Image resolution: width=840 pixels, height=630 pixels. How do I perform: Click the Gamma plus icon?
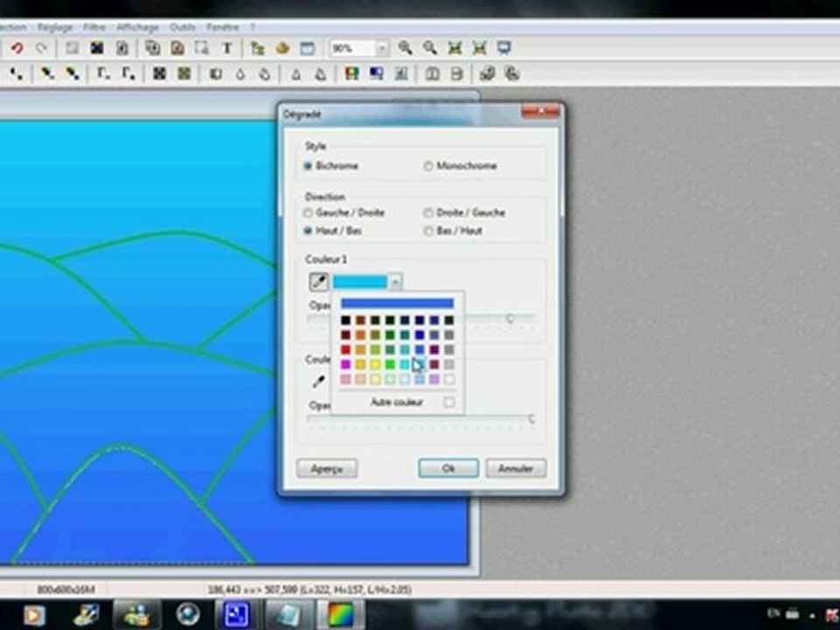[129, 73]
